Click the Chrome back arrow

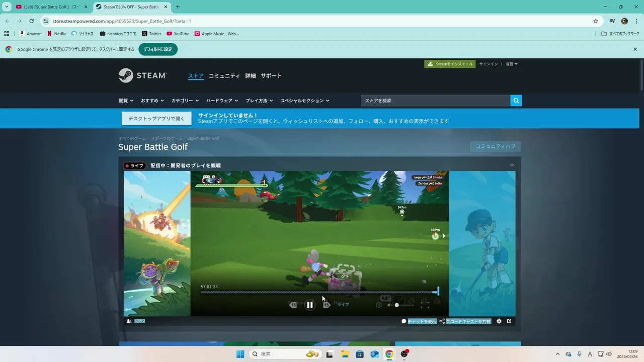coord(7,21)
